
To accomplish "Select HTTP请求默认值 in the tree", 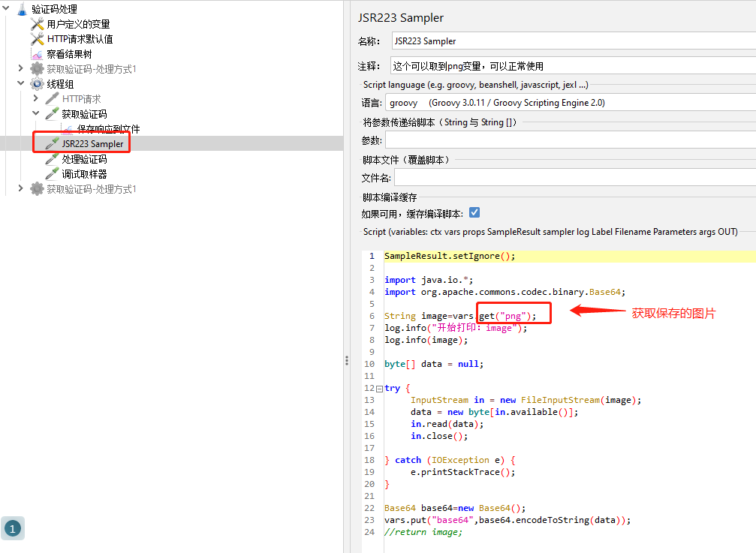I will [80, 39].
